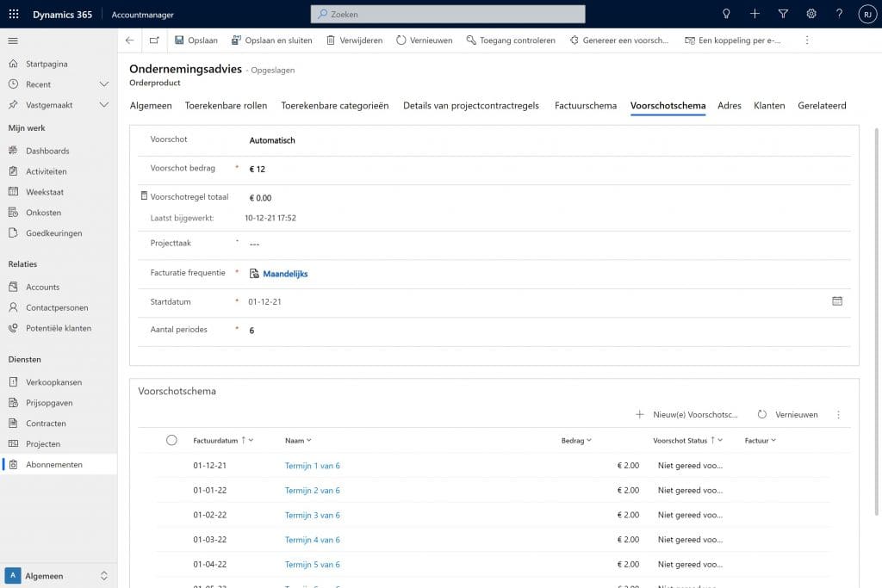Select all rows using grid header circle
This screenshot has height=588, width=882.
pyautogui.click(x=171, y=440)
